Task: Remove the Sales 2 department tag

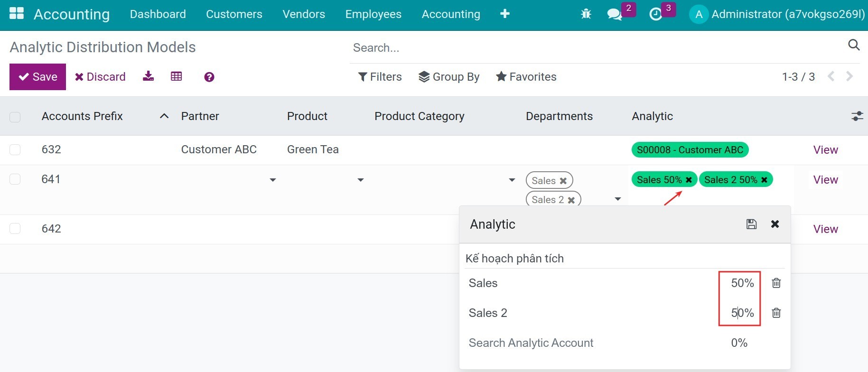Action: pos(571,200)
